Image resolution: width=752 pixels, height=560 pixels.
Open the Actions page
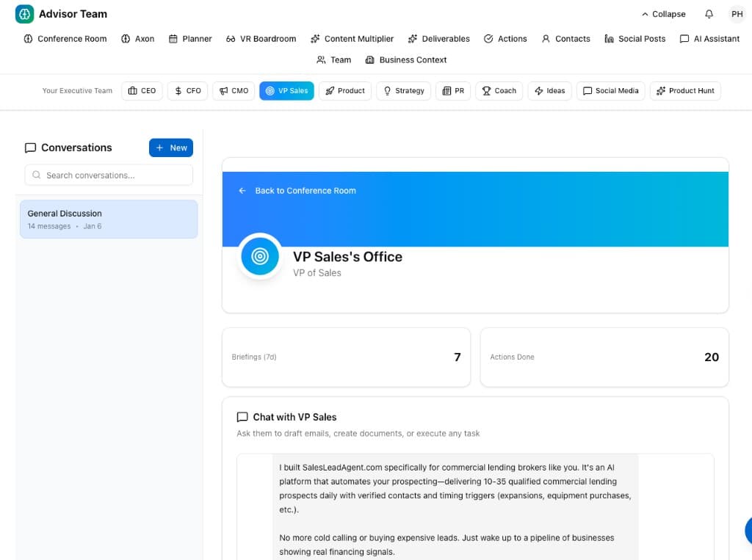pyautogui.click(x=505, y=39)
